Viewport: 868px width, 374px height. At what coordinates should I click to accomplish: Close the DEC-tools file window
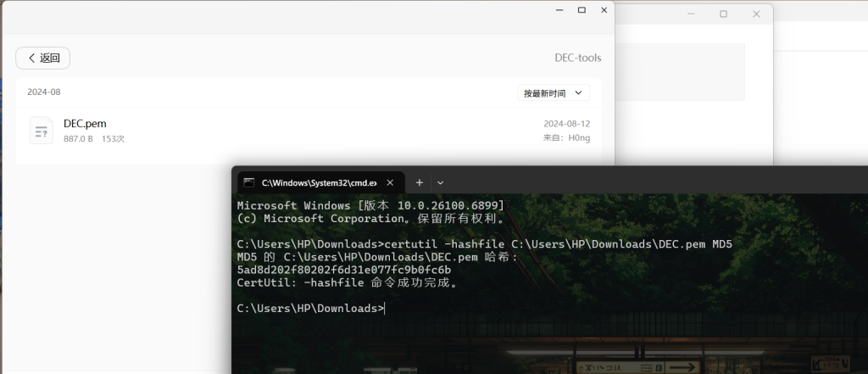click(x=604, y=10)
